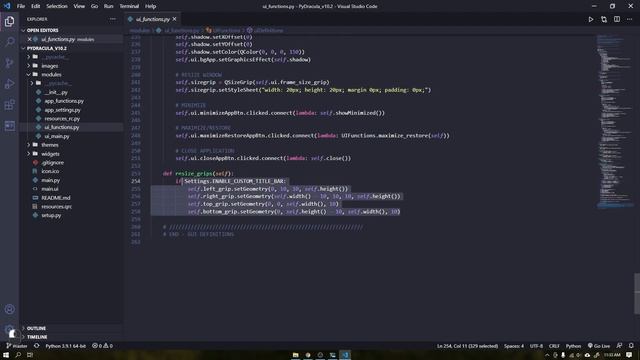Open the Run and Debug view
This screenshot has width=640, height=360.
pos(9,84)
